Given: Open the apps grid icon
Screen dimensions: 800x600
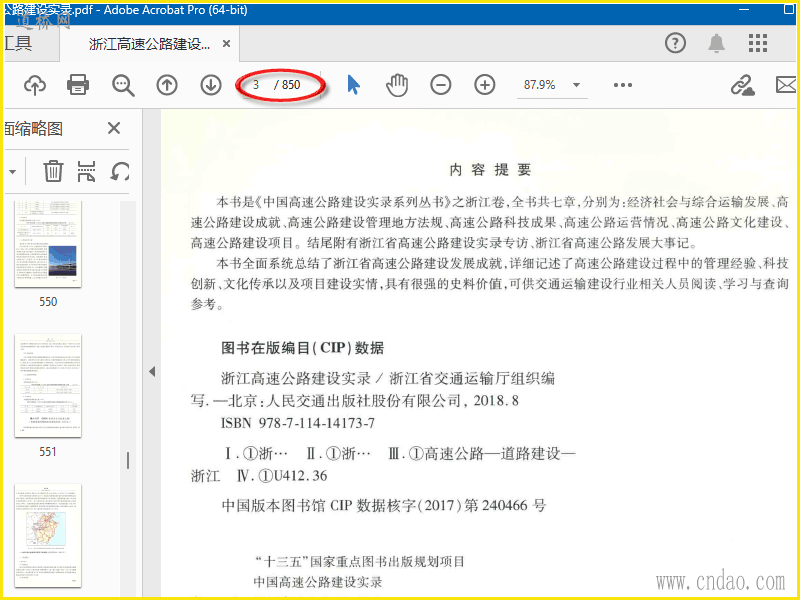Looking at the screenshot, I should (x=758, y=43).
